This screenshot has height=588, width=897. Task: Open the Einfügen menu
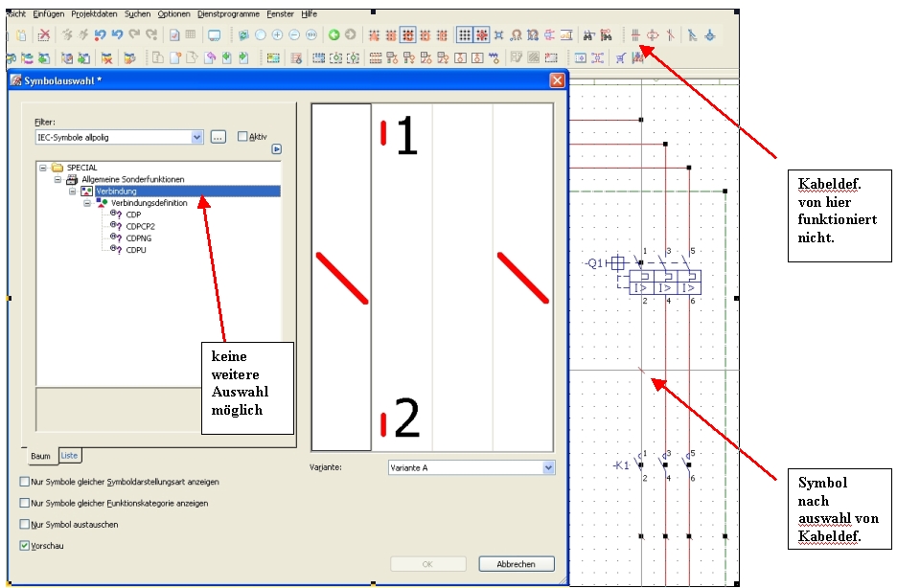tap(49, 13)
